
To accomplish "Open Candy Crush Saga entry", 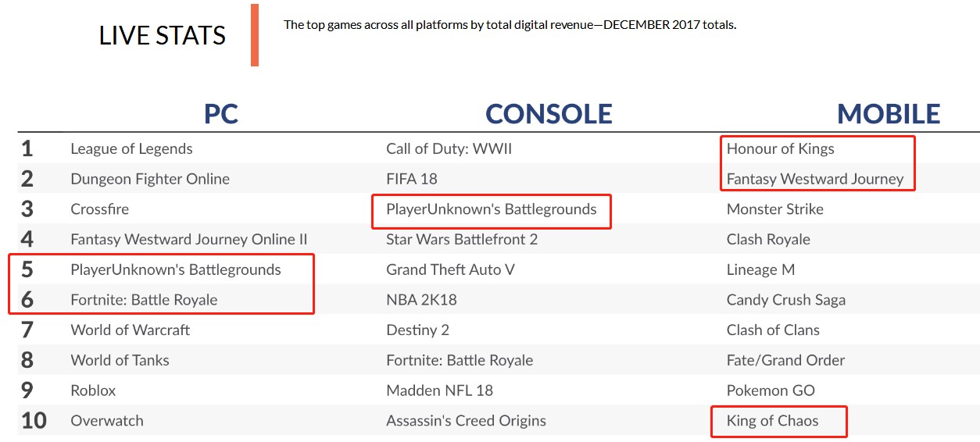I will click(785, 300).
